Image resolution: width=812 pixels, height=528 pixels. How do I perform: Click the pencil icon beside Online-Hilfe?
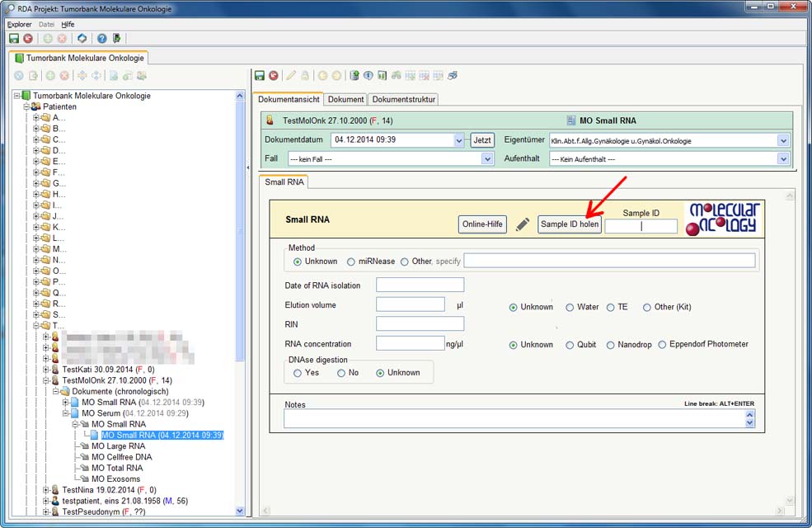coord(523,224)
